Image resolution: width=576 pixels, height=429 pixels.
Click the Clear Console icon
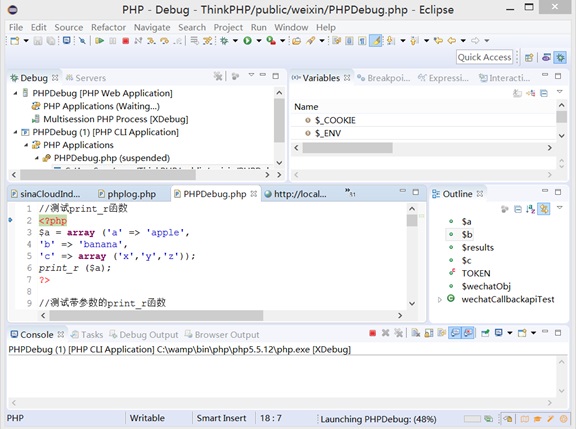(415, 333)
